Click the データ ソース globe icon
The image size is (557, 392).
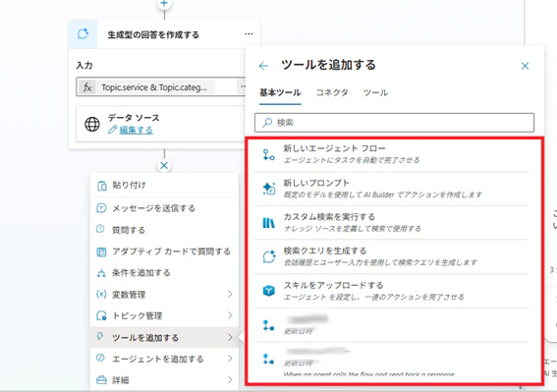point(92,124)
